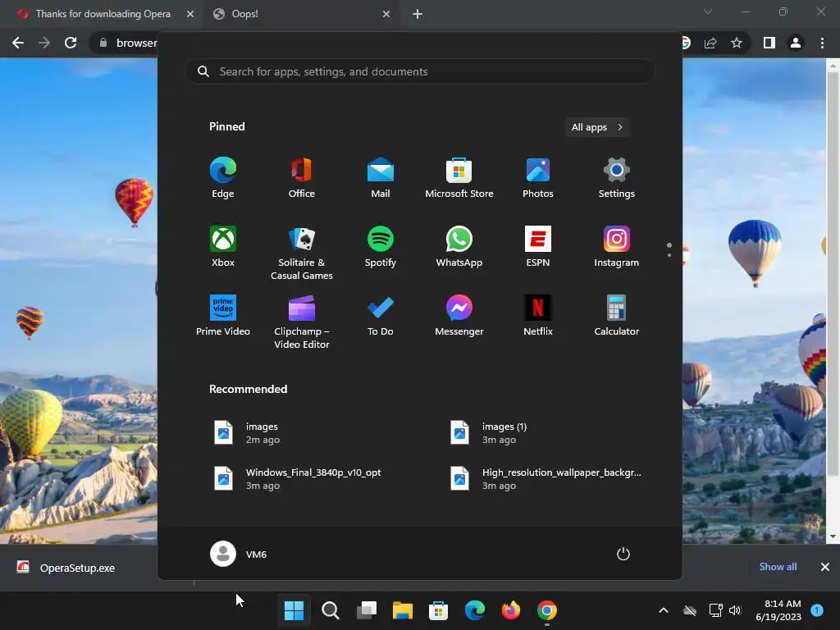Close the Thanks for downloading Opera tab
The height and width of the screenshot is (630, 840).
pyautogui.click(x=190, y=14)
